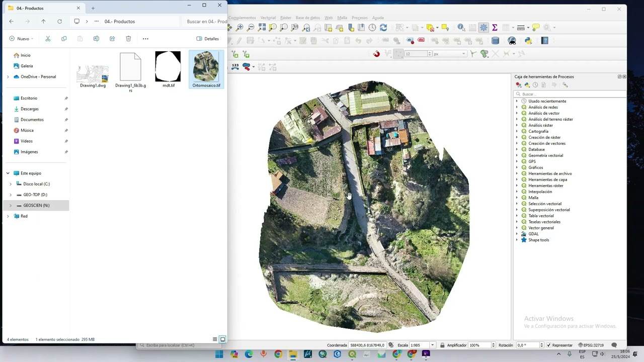
Task: Click the Nuevo button in File Explorer
Action: coord(21,39)
